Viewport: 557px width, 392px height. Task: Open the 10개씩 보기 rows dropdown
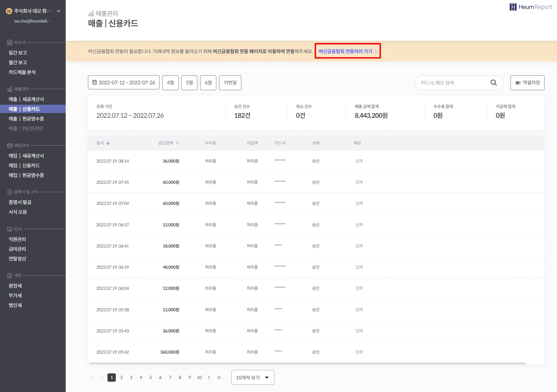[252, 378]
